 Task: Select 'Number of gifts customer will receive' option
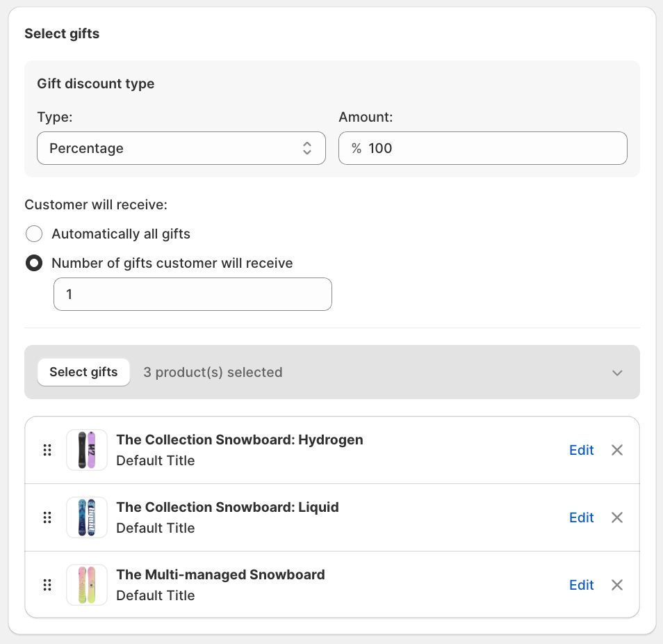click(34, 264)
